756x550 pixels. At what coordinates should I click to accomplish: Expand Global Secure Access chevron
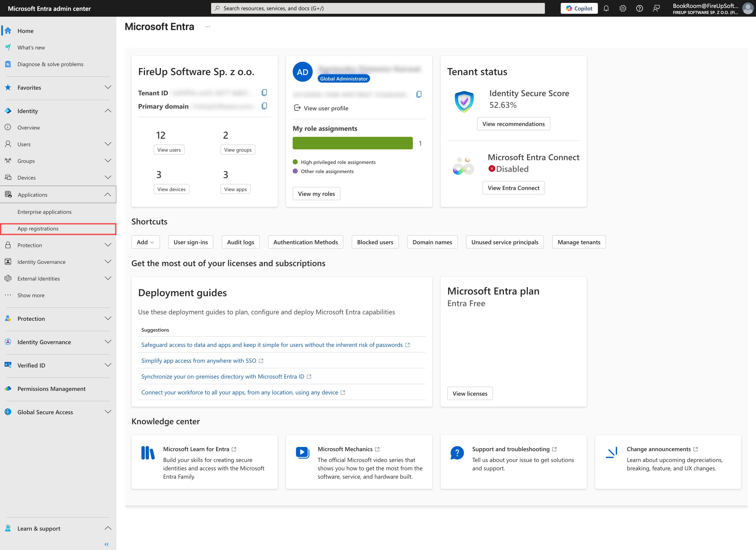click(108, 412)
